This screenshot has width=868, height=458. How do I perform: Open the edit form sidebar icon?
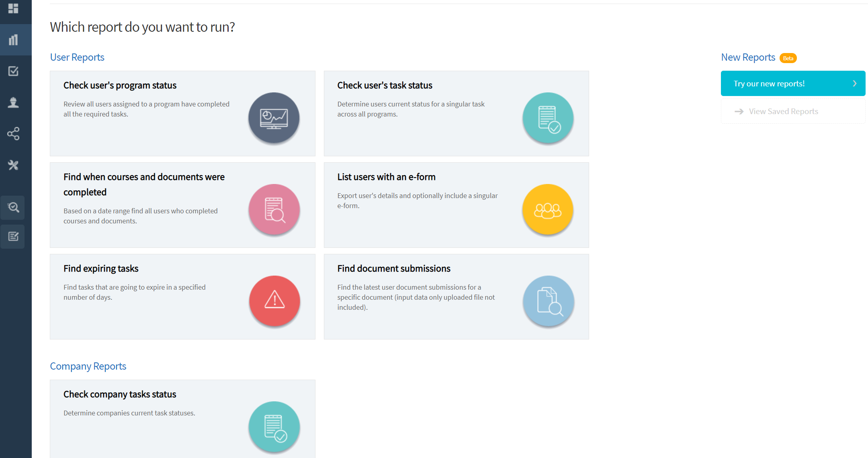[13, 237]
